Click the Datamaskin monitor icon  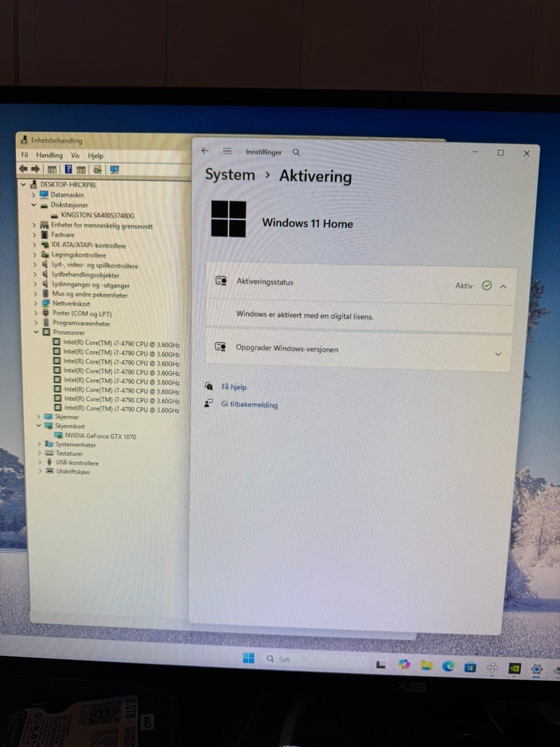coord(44,194)
